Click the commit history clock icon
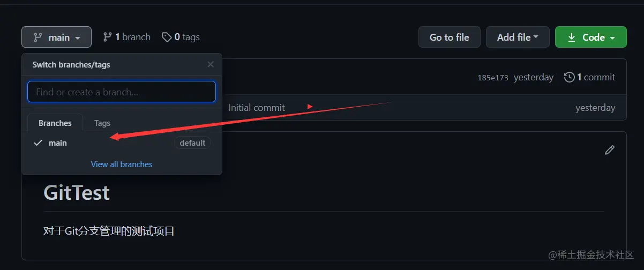The image size is (644, 270). (x=569, y=77)
